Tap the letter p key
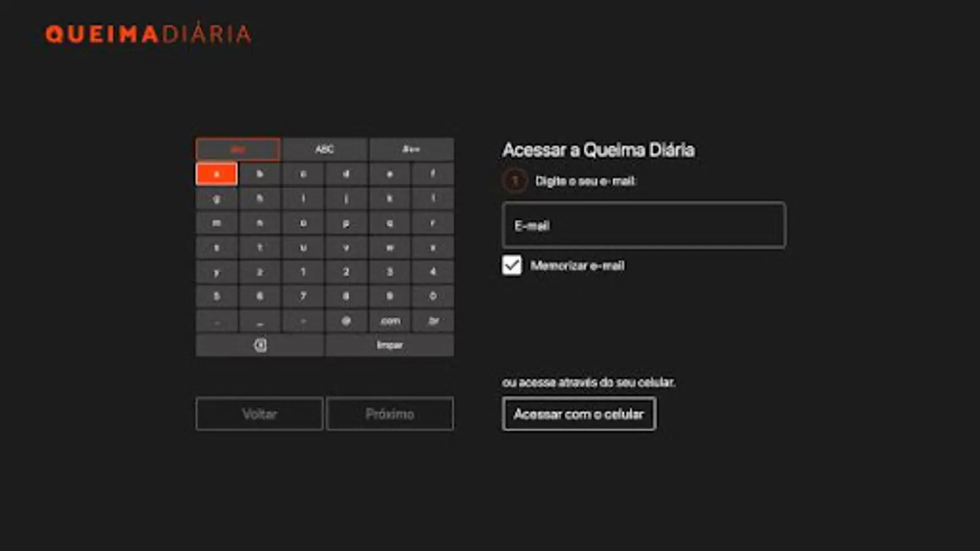The height and width of the screenshot is (551, 980). coord(346,223)
